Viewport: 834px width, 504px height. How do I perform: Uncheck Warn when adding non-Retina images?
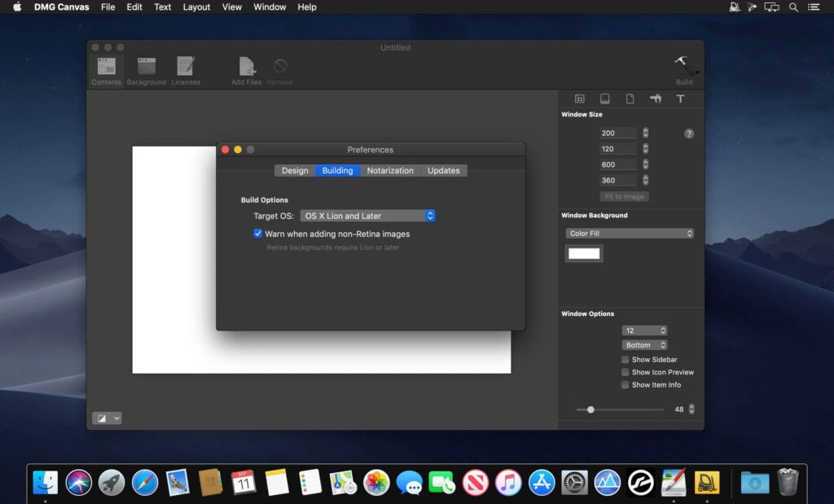point(258,234)
